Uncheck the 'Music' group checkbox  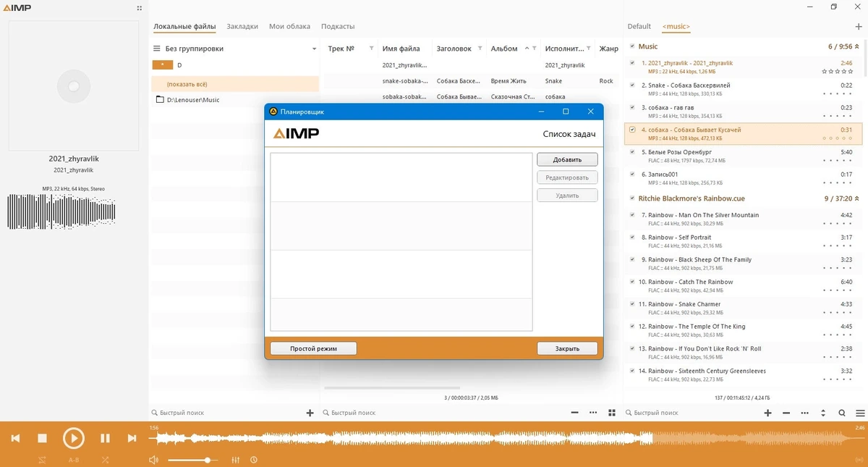point(632,46)
